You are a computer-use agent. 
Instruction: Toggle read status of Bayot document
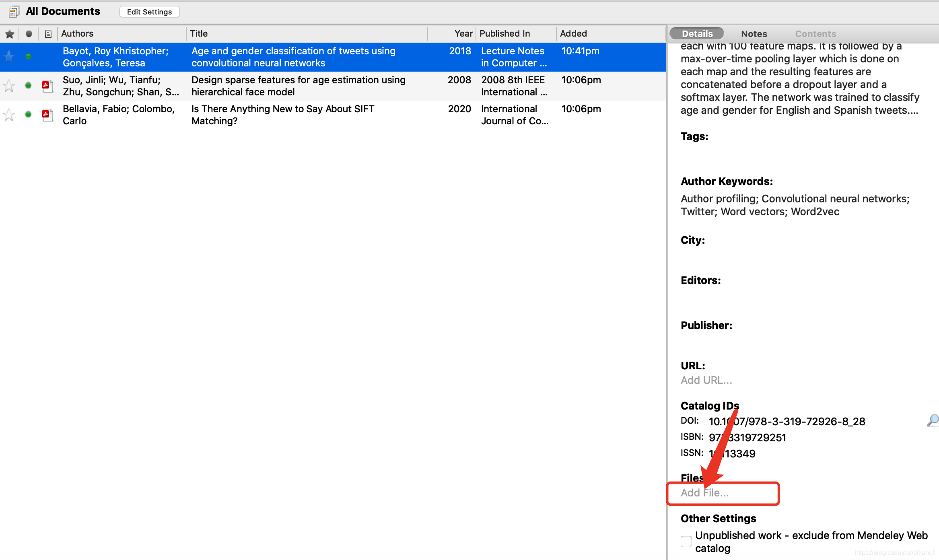coord(28,56)
